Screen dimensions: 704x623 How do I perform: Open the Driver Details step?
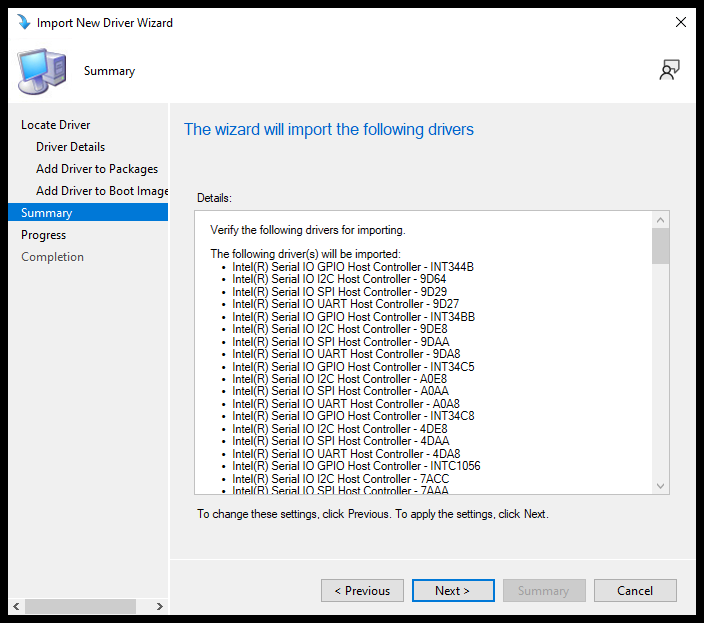tap(70, 147)
